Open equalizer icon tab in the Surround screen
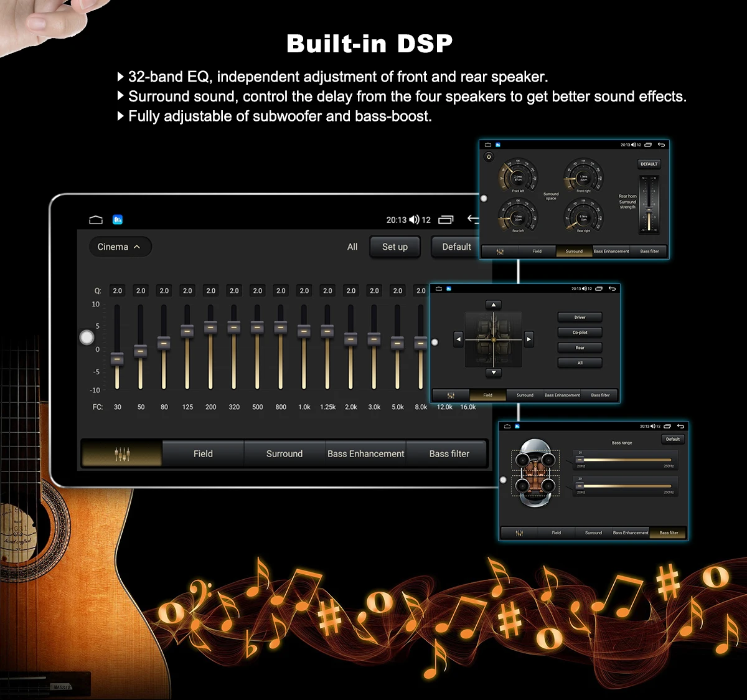 point(500,251)
